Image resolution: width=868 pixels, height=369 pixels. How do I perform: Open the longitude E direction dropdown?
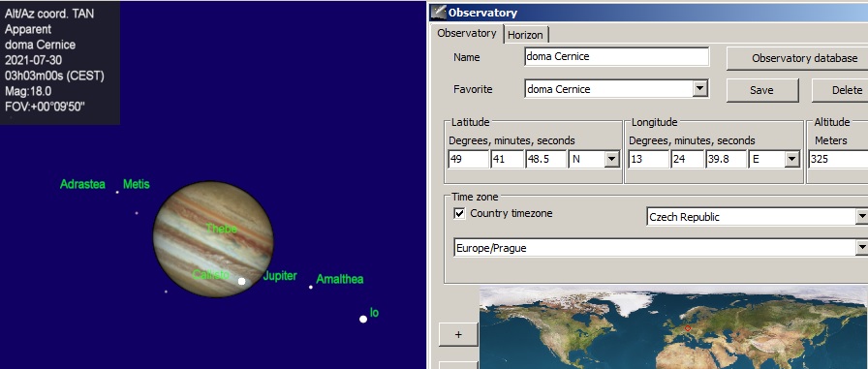pos(792,160)
